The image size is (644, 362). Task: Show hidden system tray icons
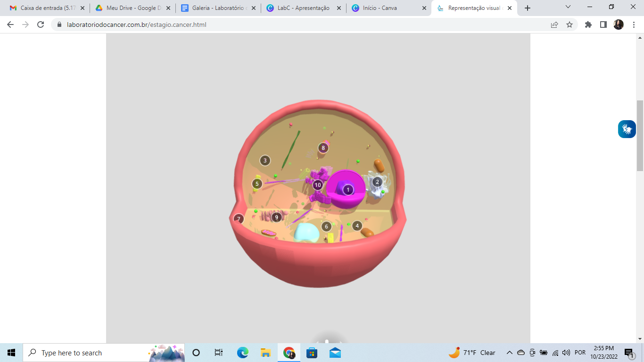pyautogui.click(x=510, y=353)
